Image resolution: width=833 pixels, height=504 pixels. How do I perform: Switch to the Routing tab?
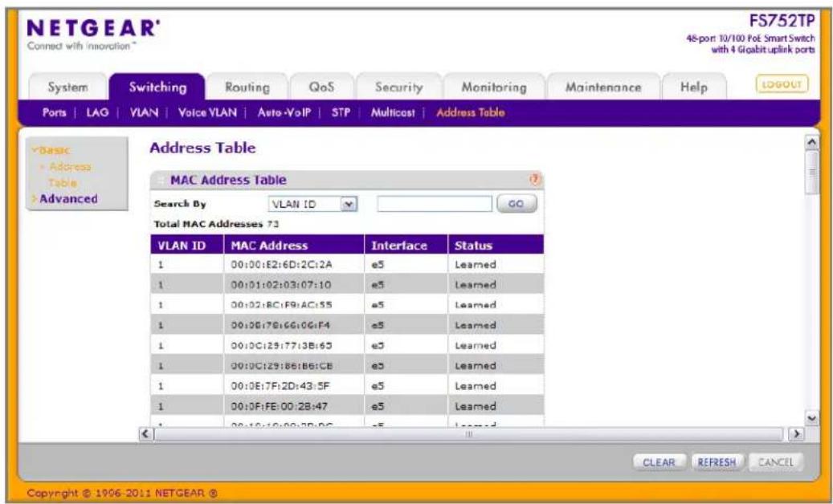(x=247, y=87)
